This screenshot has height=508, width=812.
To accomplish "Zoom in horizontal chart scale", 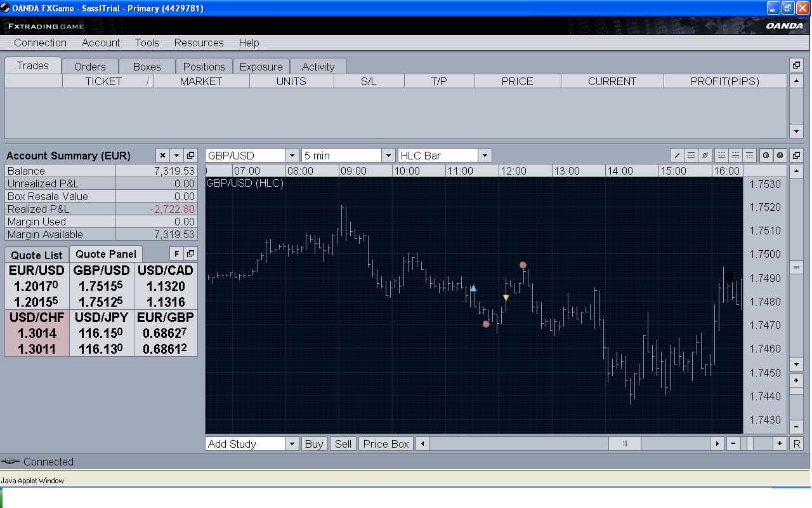I will click(780, 444).
